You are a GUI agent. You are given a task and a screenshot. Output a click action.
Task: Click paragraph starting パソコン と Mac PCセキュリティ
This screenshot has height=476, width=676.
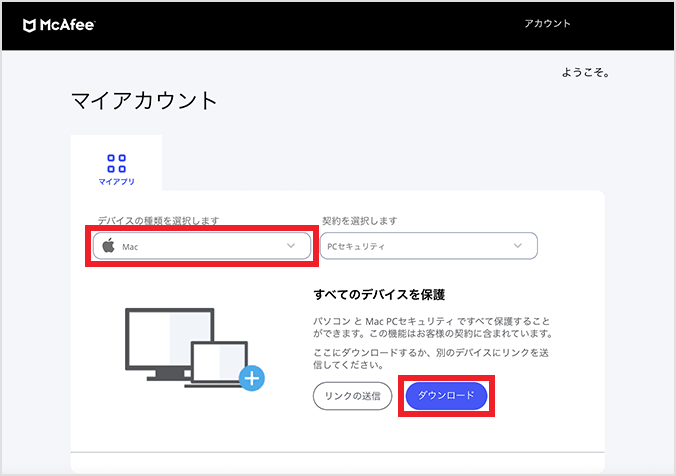433,327
